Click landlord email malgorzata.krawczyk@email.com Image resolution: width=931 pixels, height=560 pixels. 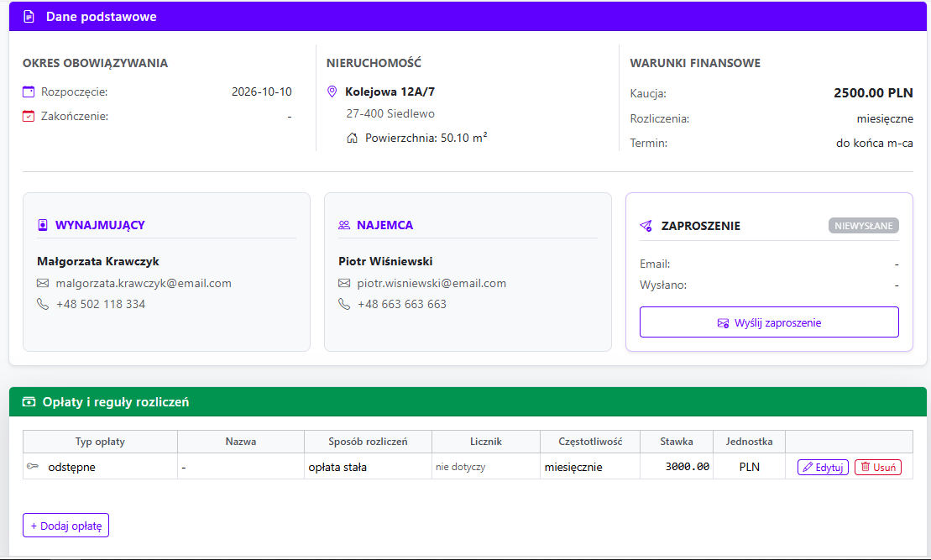click(144, 283)
